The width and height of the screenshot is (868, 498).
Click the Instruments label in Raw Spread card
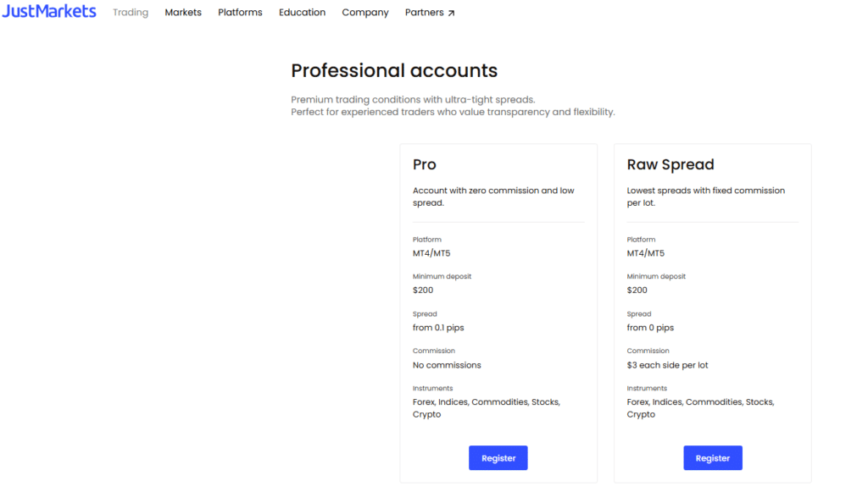tap(647, 389)
